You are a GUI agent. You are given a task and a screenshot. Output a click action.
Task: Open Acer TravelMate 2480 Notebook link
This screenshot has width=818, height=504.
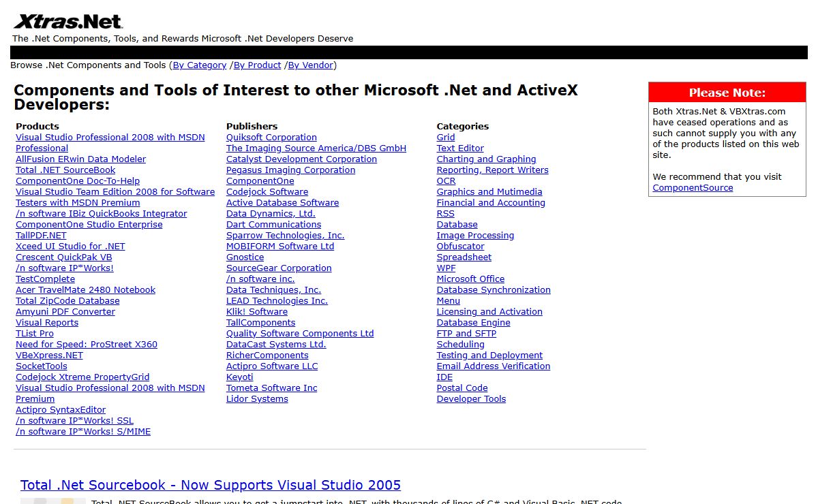pyautogui.click(x=85, y=290)
